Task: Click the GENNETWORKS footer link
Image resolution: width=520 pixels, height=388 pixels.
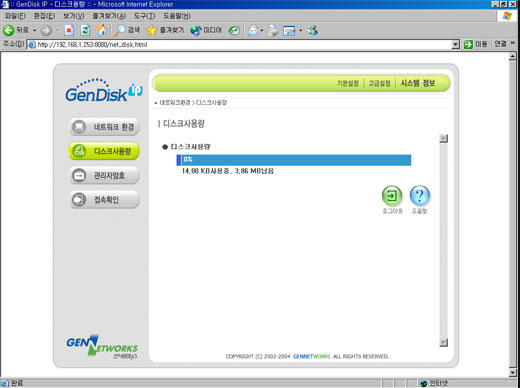Action: pos(311,356)
